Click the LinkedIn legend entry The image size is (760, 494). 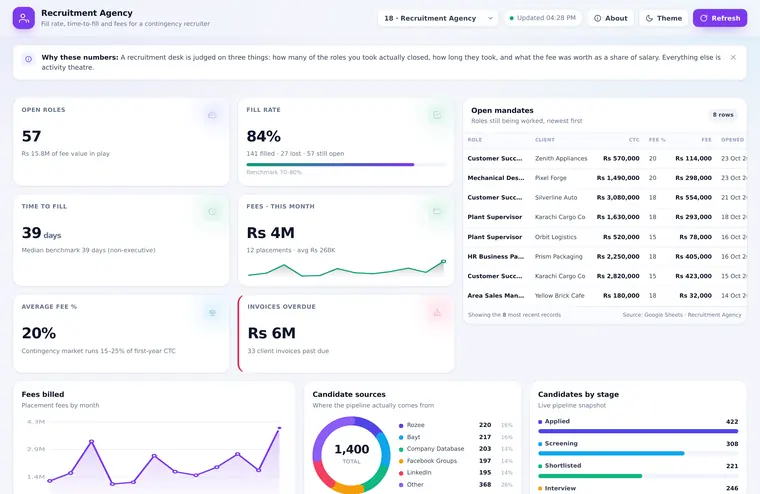click(x=455, y=473)
